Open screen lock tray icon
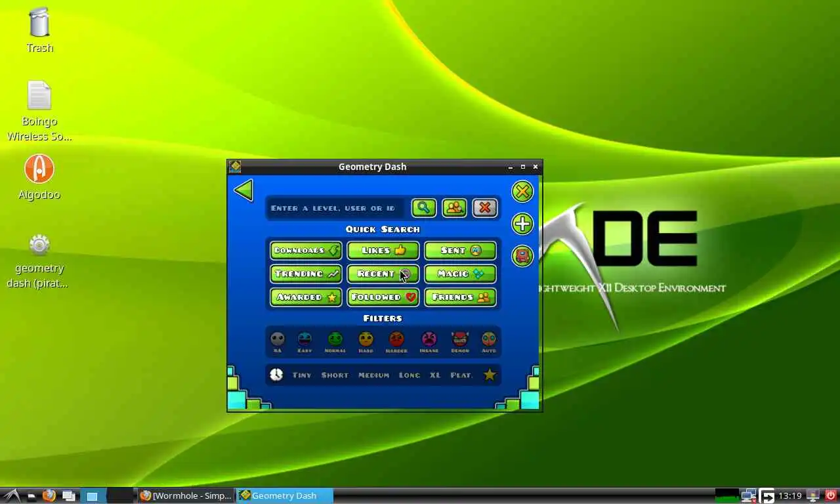The width and height of the screenshot is (840, 504). click(x=813, y=495)
